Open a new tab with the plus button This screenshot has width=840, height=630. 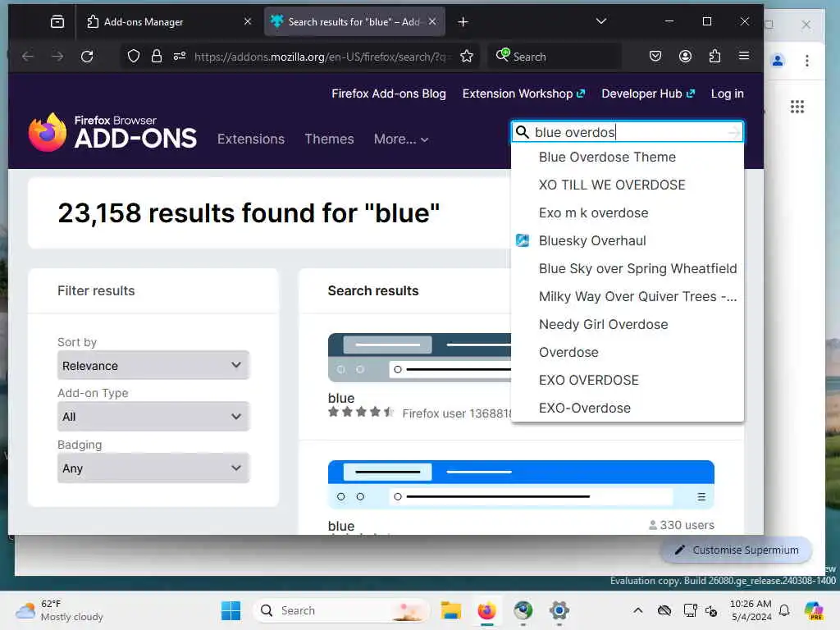(463, 21)
